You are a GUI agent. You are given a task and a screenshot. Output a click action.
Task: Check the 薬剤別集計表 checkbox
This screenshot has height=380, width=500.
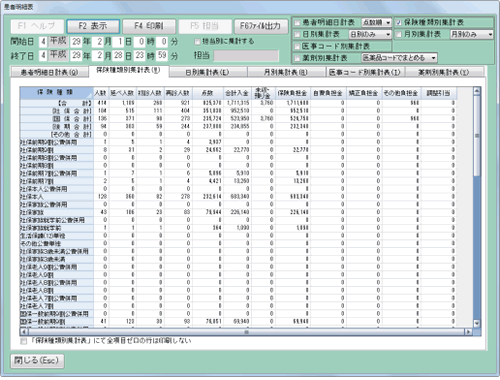pos(297,58)
